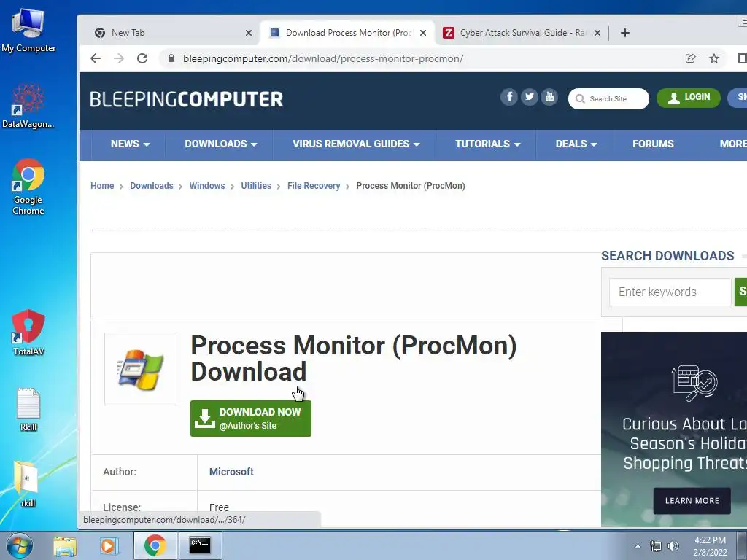
Task: Click the 'Process Monitor (ProcMon) Download' heading
Action: click(354, 358)
